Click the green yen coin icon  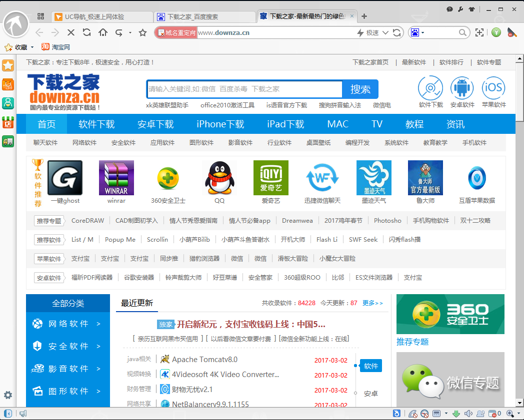pos(496,32)
